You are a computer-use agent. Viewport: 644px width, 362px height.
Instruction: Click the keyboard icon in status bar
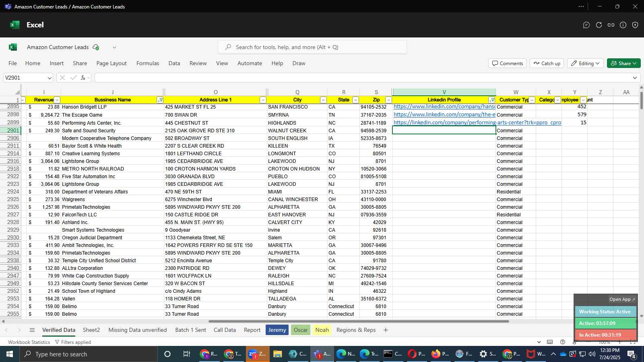point(550,342)
